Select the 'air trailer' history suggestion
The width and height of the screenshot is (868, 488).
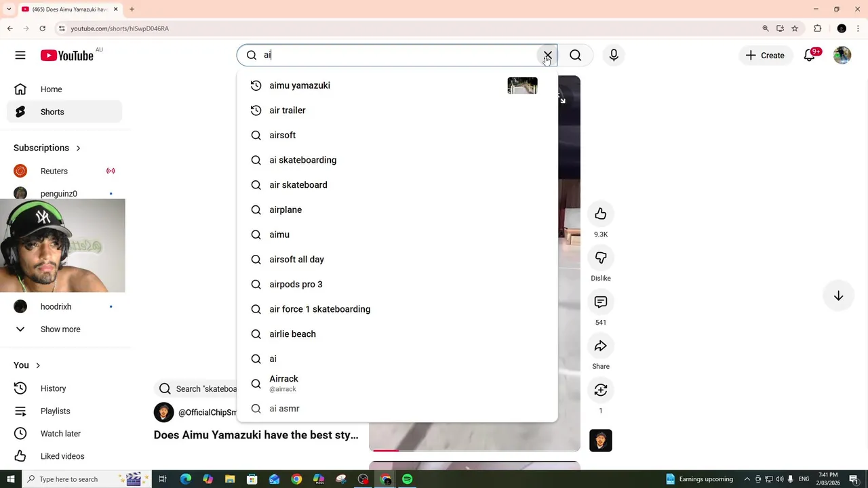click(397, 110)
